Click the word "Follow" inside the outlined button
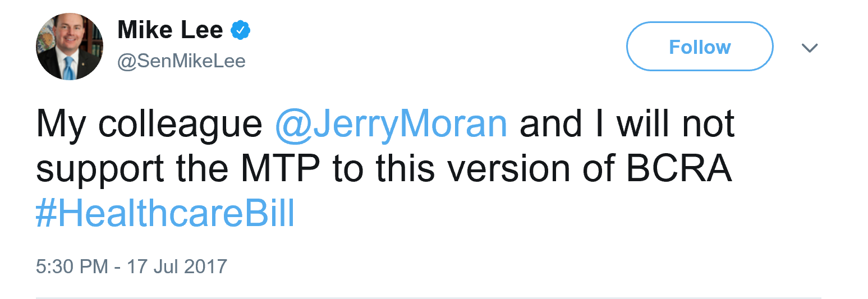 coord(700,47)
